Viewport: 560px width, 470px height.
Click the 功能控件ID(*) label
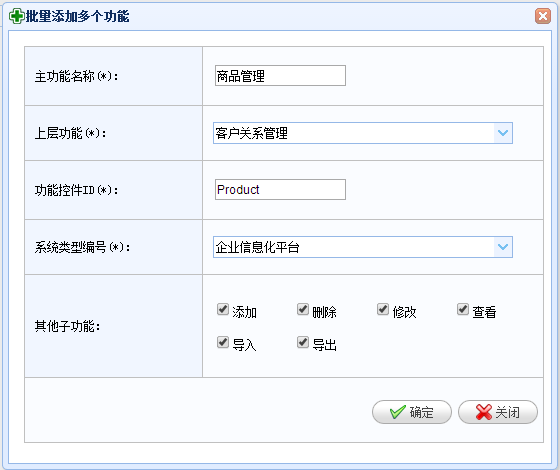(76, 190)
